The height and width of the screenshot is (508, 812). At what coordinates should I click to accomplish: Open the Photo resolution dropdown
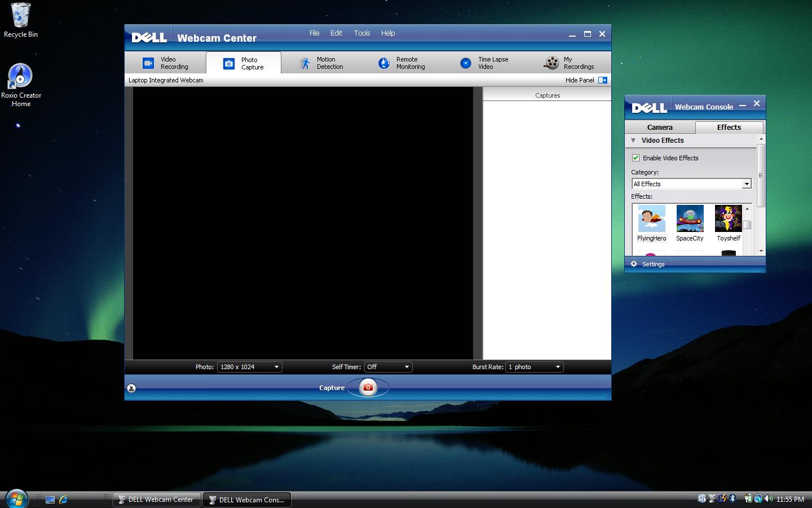(x=249, y=367)
